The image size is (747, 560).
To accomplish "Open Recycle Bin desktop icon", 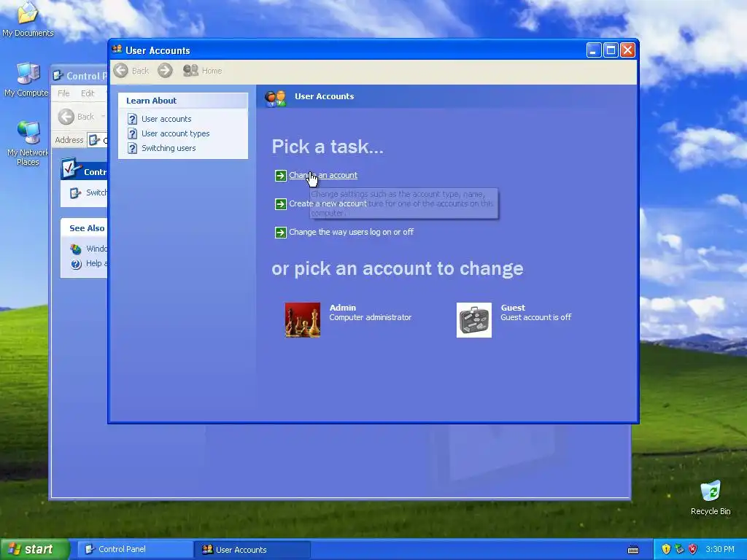I will click(711, 497).
